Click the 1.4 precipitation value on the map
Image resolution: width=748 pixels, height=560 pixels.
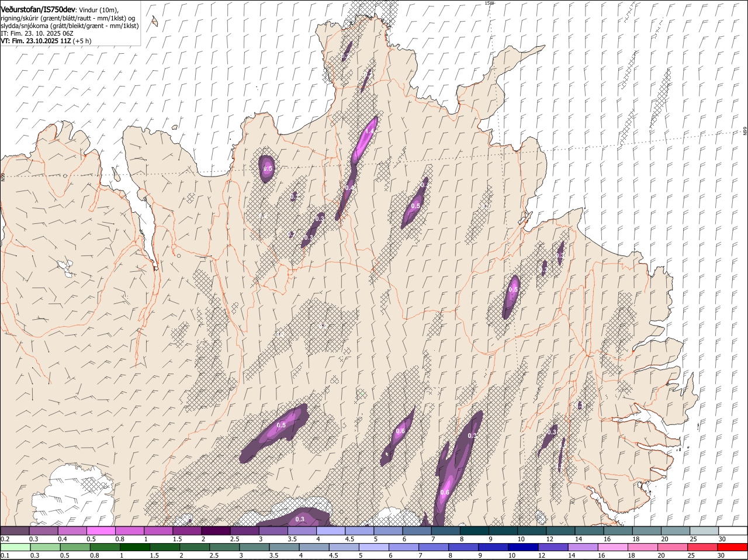(x=369, y=132)
